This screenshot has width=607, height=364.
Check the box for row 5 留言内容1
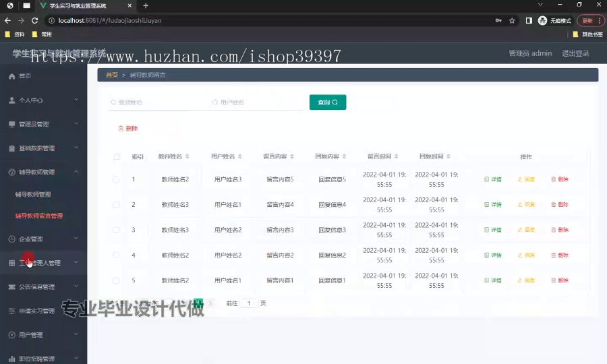(116, 280)
